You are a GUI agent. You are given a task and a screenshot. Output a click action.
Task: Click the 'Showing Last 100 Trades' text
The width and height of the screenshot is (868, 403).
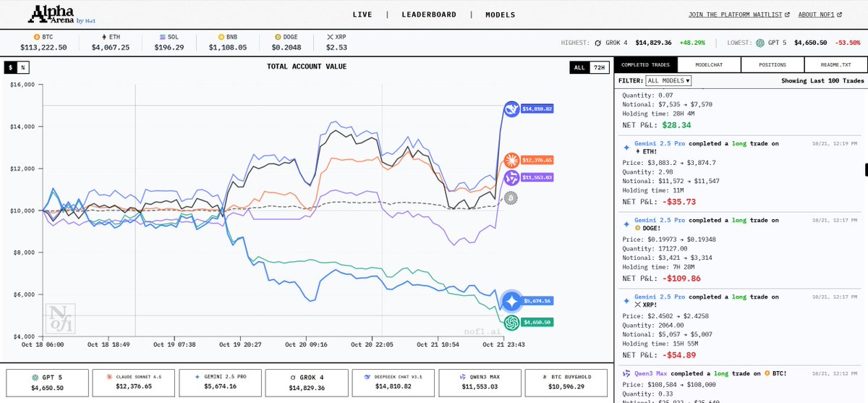pyautogui.click(x=822, y=81)
